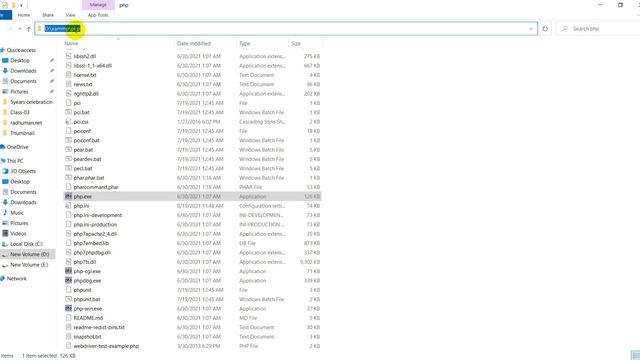Open the View ribbon tab
640x360 pixels.
(70, 15)
